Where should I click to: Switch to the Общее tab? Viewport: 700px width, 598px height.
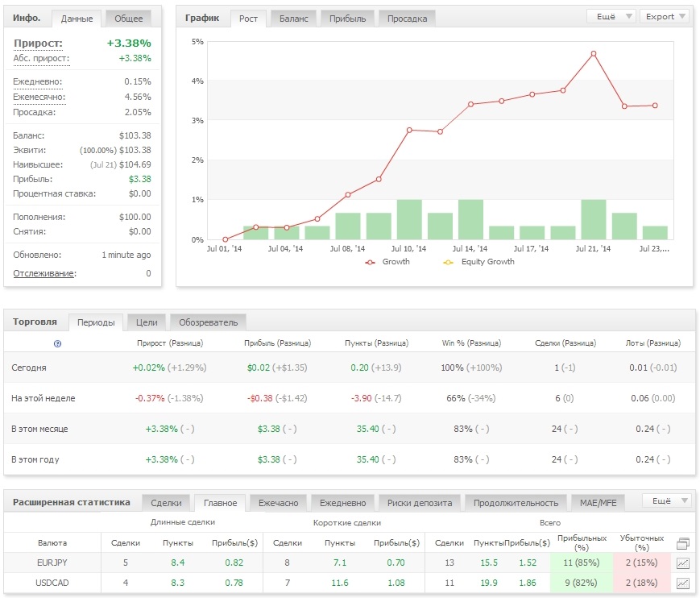point(129,19)
